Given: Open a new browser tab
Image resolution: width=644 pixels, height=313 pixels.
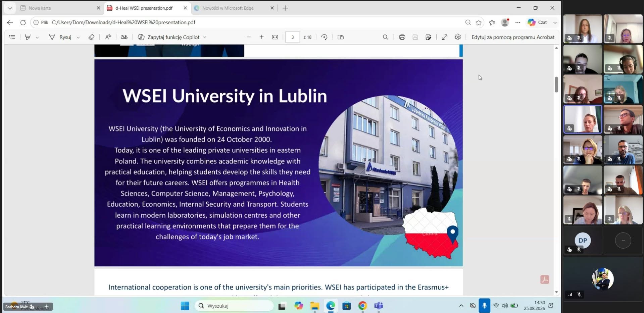Looking at the screenshot, I should pyautogui.click(x=285, y=8).
